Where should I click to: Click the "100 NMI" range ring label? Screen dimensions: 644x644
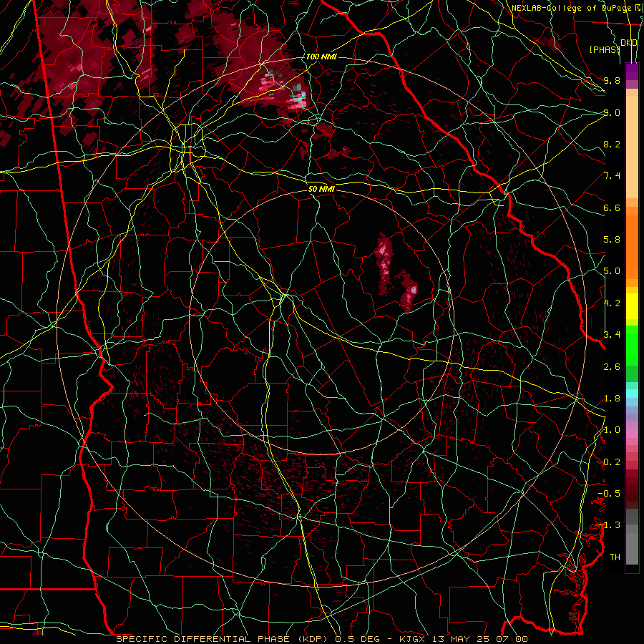(321, 57)
